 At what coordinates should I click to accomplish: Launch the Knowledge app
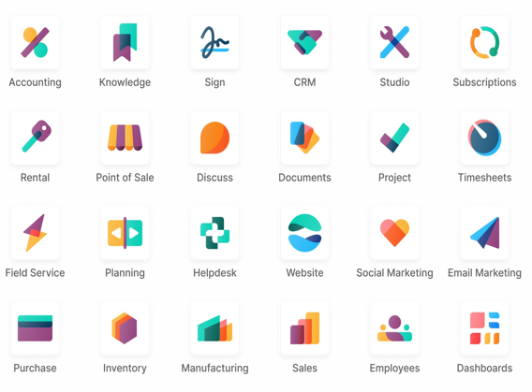(125, 42)
